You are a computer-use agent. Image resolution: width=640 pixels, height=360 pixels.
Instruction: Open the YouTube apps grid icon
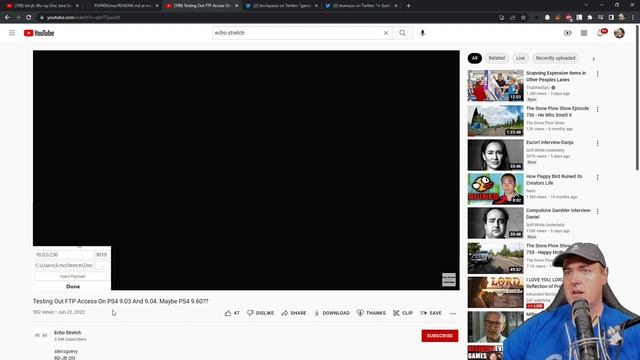pyautogui.click(x=584, y=33)
